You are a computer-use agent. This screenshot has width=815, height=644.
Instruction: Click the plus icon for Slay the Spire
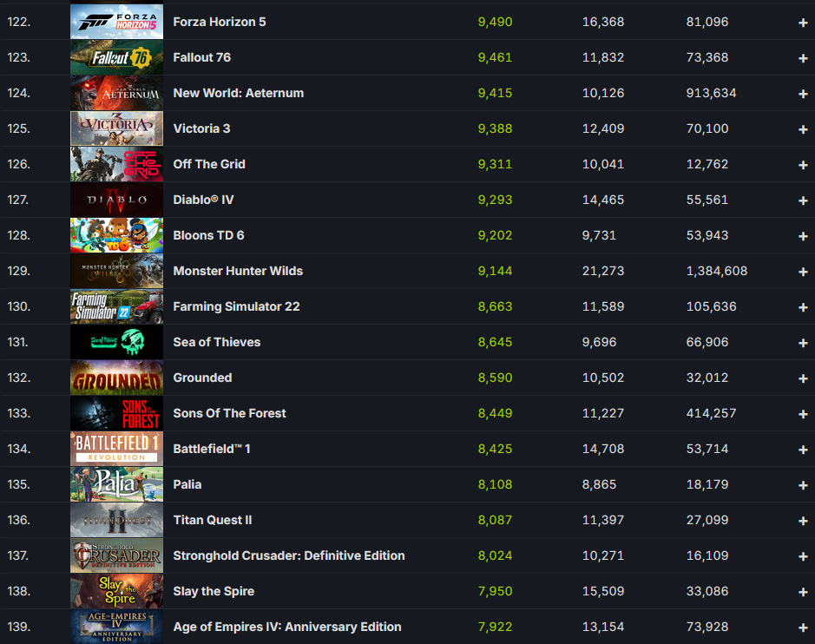pos(803,592)
